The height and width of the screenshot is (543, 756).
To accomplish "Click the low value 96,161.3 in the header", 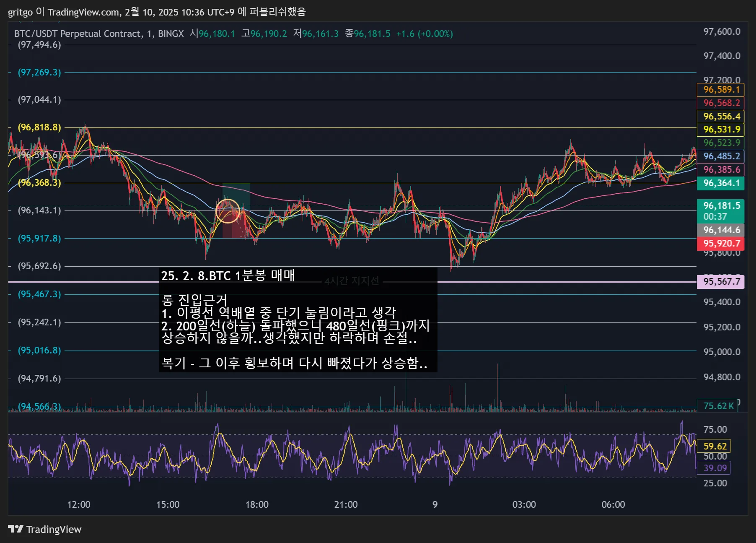I will 320,34.
